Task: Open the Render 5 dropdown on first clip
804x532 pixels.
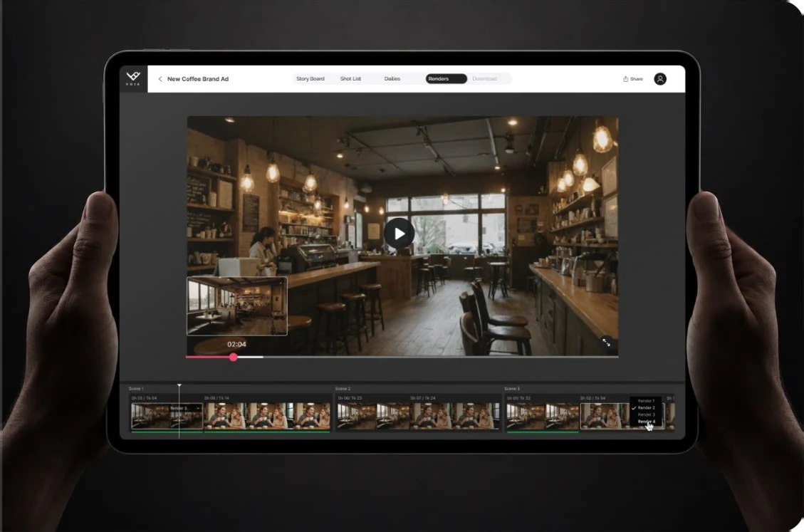Action: click(x=186, y=408)
